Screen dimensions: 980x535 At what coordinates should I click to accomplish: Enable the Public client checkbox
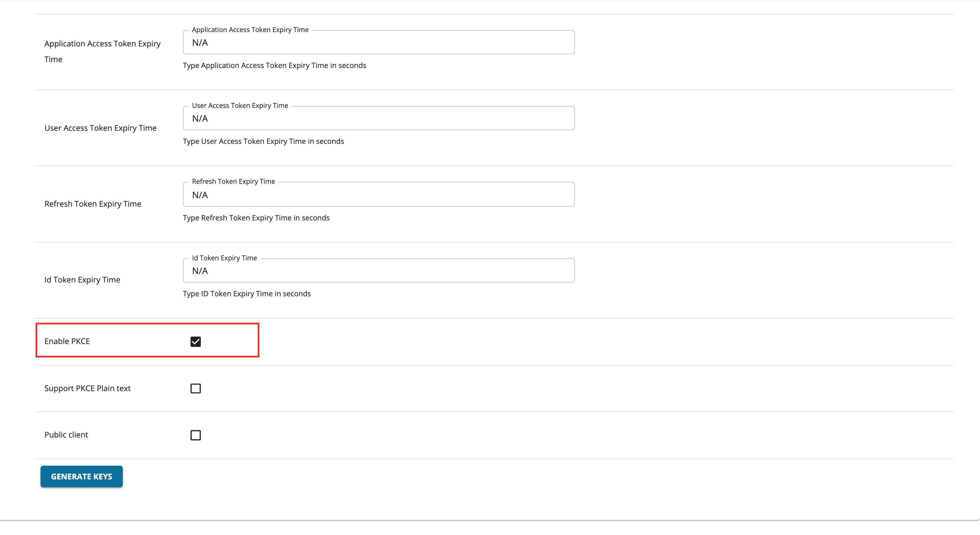(x=196, y=435)
